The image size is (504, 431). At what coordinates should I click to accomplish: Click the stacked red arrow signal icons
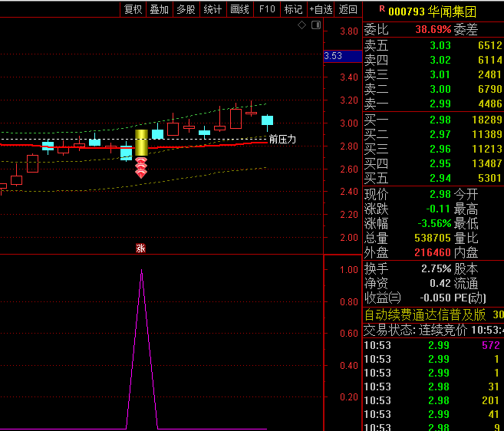[x=141, y=167]
